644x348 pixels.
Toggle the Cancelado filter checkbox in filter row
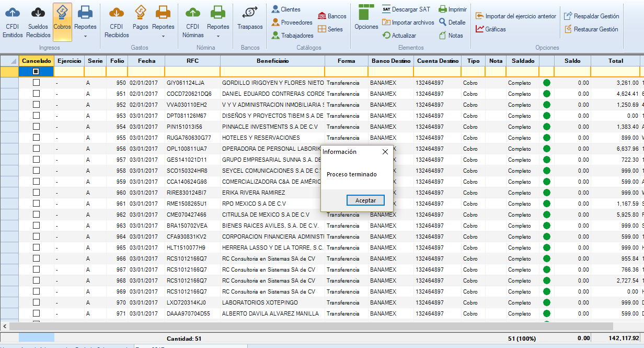coord(36,72)
